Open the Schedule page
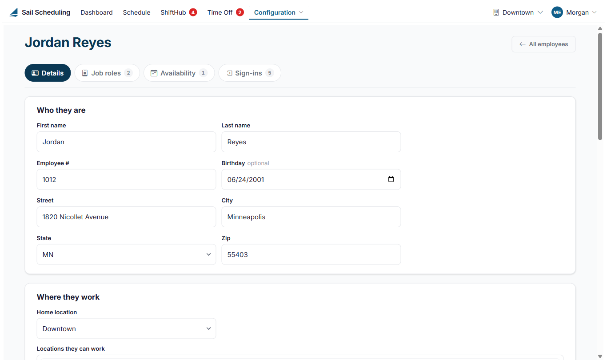The width and height of the screenshot is (607, 364). click(136, 12)
